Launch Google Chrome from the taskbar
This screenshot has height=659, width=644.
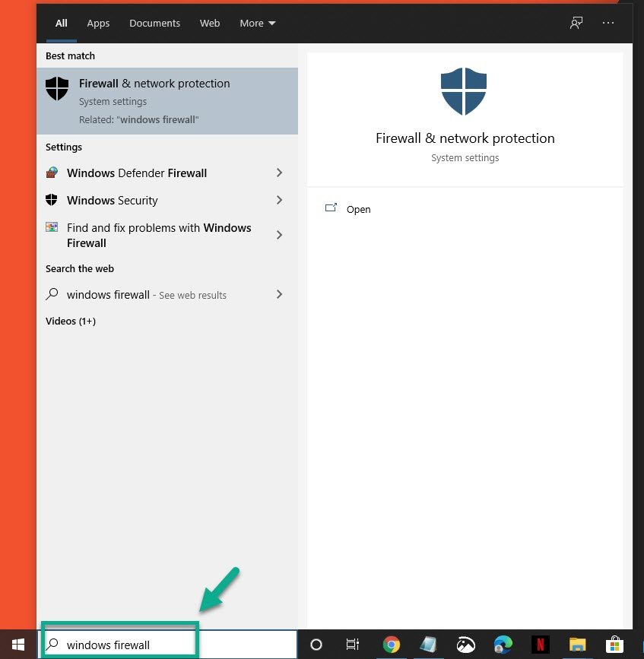(x=392, y=645)
